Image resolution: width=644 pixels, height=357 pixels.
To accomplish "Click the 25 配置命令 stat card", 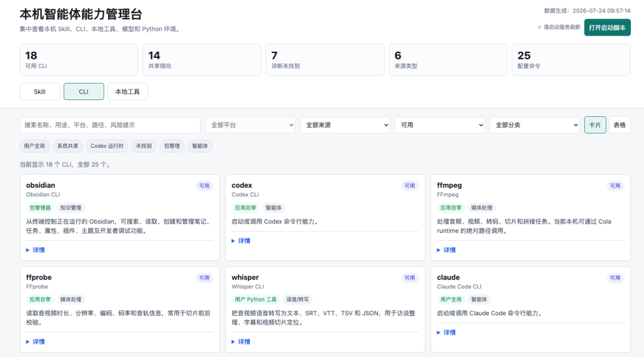I will click(571, 60).
